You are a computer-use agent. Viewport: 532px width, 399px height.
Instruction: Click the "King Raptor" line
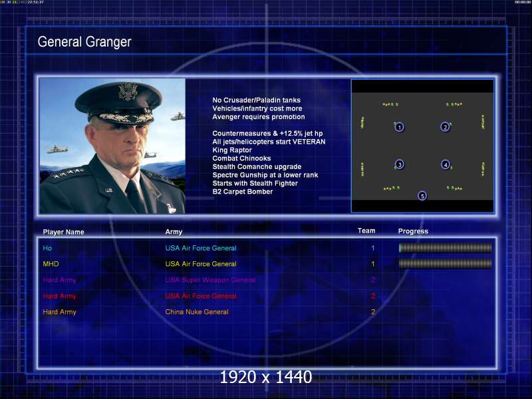click(x=232, y=150)
